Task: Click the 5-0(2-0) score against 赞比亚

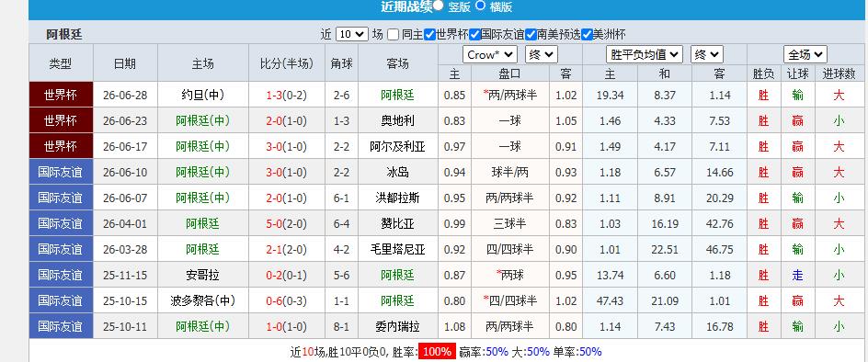Action: pyautogui.click(x=286, y=223)
